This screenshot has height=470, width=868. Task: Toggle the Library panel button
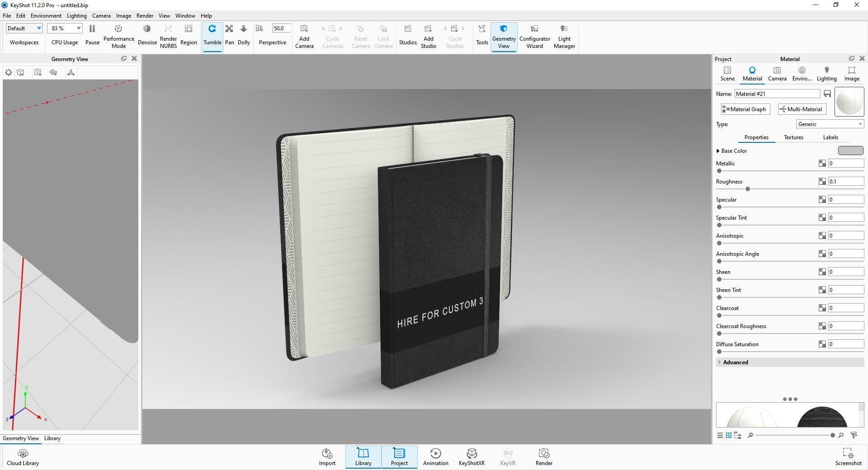pyautogui.click(x=363, y=457)
